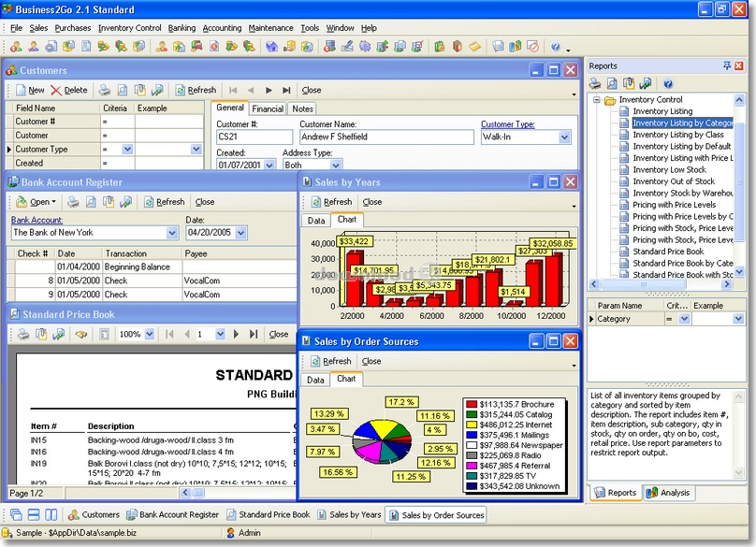The width and height of the screenshot is (756, 547).
Task: Select Inventory Low Stock report
Action: 669,170
